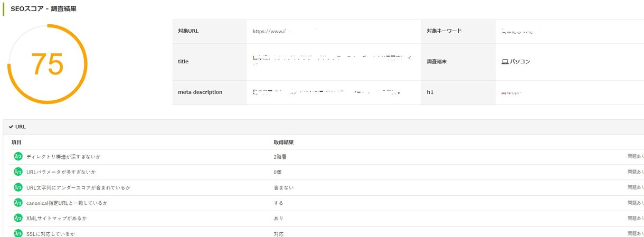Select the パソコン device text
The width and height of the screenshot is (644, 237).
520,62
